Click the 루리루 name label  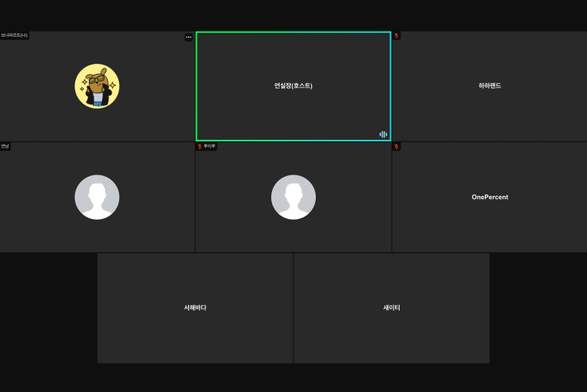click(x=209, y=146)
